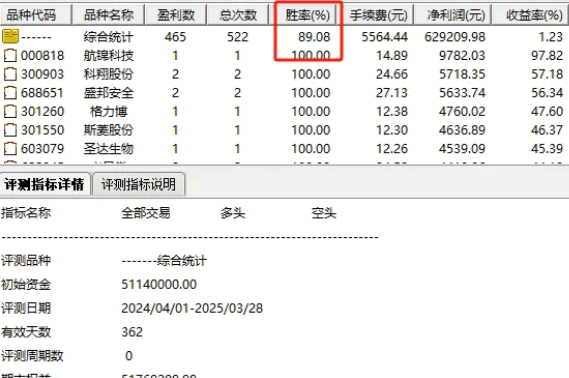Click the 多头 column label
Image resolution: width=569 pixels, height=378 pixels.
click(x=233, y=213)
